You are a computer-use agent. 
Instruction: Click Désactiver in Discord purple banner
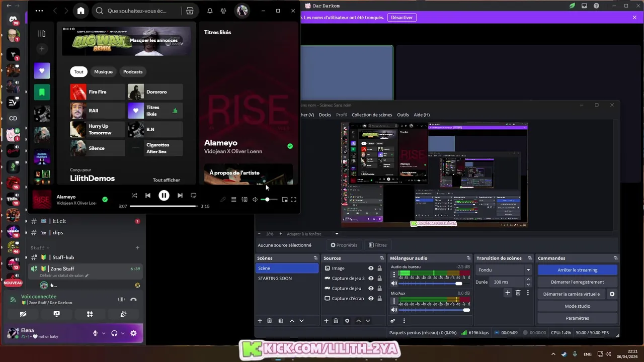click(402, 18)
